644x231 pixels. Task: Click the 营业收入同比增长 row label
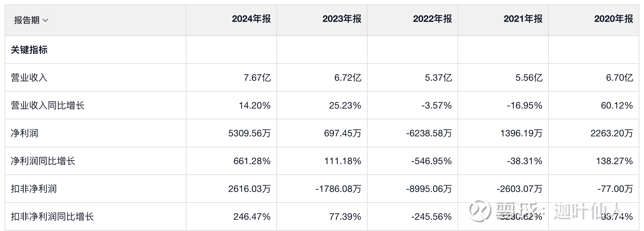(48, 106)
